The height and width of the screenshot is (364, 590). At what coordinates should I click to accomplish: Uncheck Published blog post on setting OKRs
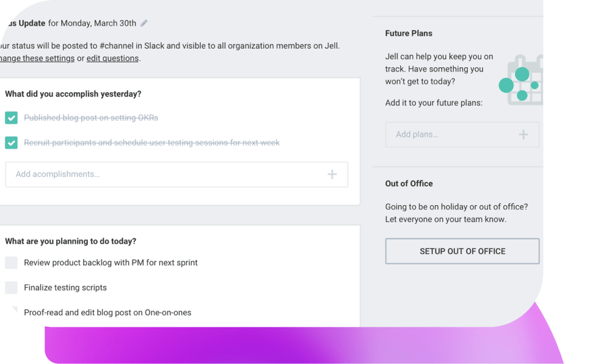point(11,118)
